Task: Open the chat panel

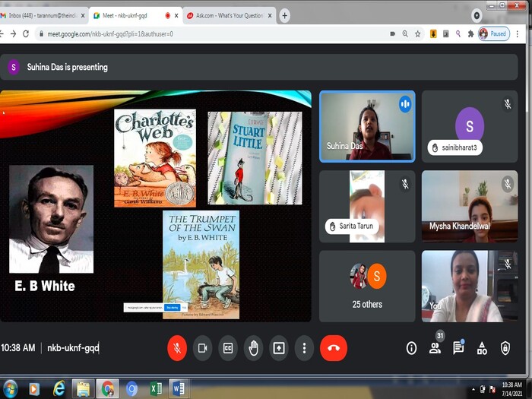Action: (458, 348)
